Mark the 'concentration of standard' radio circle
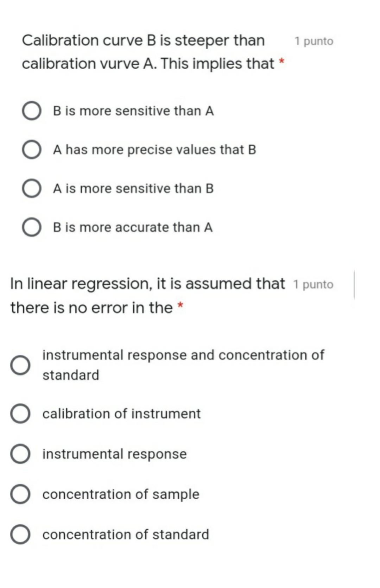Screen dimensions: 380x588 20,535
